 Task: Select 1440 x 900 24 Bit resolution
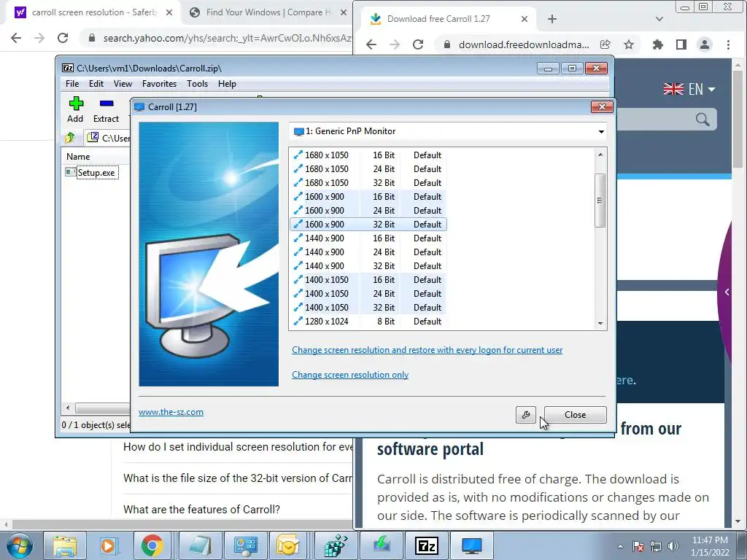(x=368, y=252)
